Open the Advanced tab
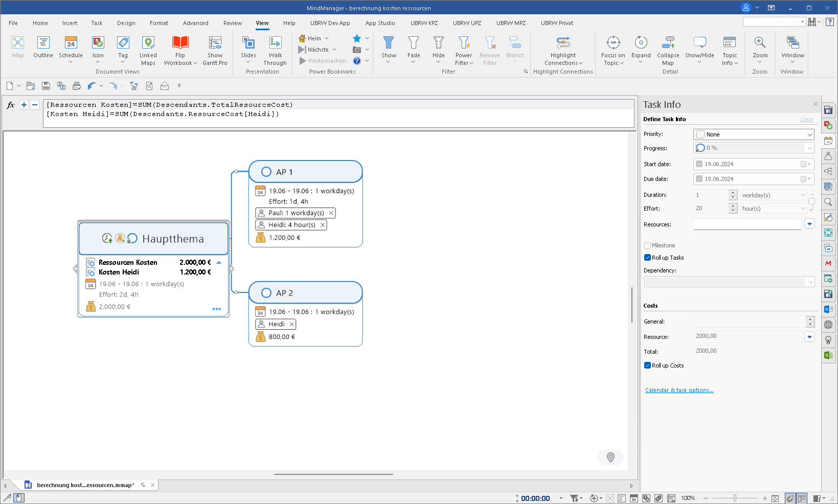838x504 pixels. tap(195, 23)
